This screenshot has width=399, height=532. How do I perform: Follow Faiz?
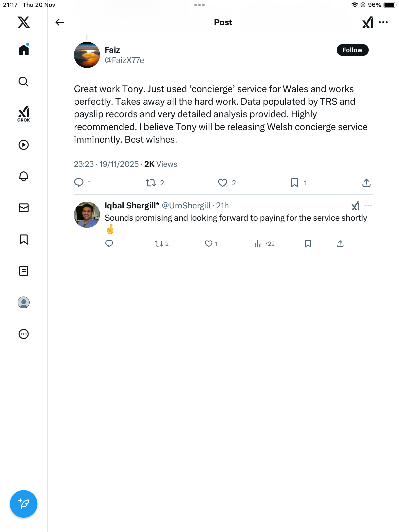pyautogui.click(x=352, y=50)
